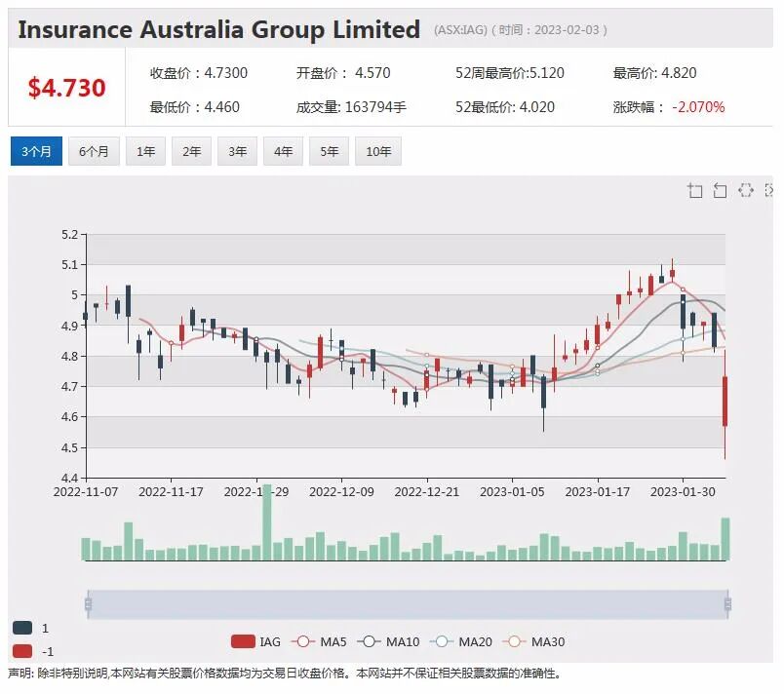This screenshot has width=784, height=694.
Task: Click the 5.2 y-axis price label
Action: pyautogui.click(x=70, y=234)
